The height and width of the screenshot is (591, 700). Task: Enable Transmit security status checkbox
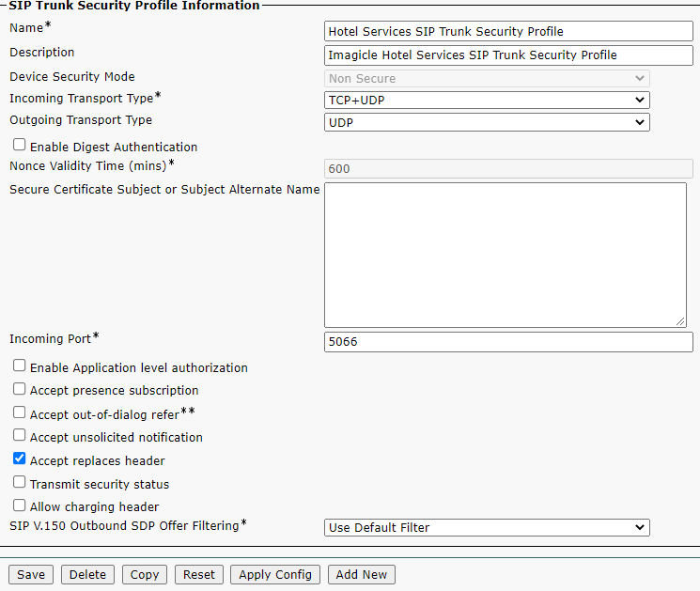click(19, 483)
